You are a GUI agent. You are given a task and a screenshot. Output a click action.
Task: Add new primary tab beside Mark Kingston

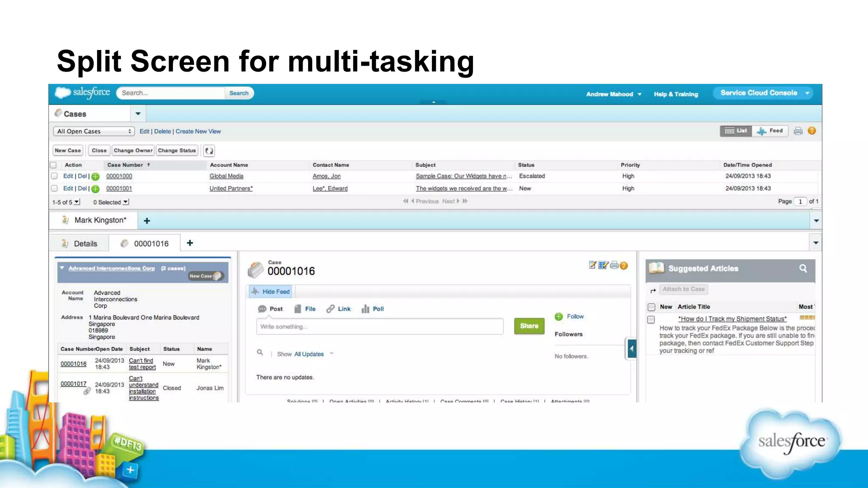click(147, 221)
